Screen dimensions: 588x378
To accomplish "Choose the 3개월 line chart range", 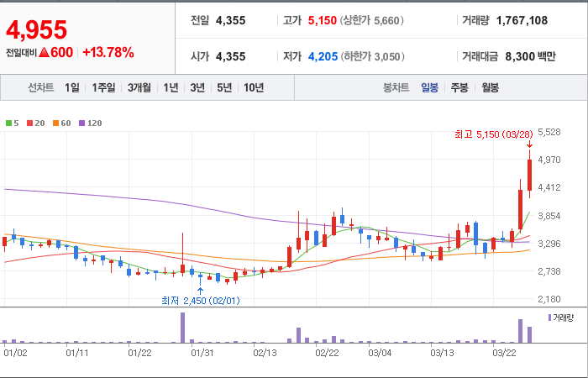I will pyautogui.click(x=139, y=87).
